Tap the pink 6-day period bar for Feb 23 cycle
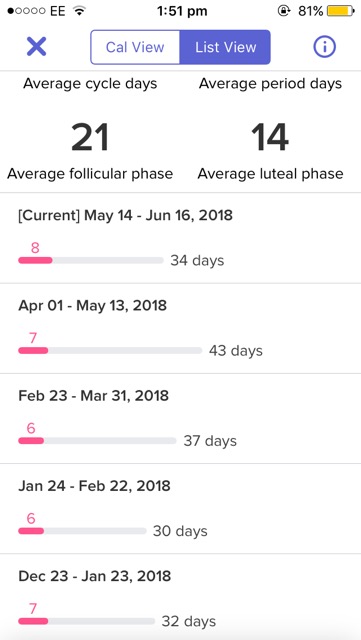The width and height of the screenshot is (361, 640). 31,441
